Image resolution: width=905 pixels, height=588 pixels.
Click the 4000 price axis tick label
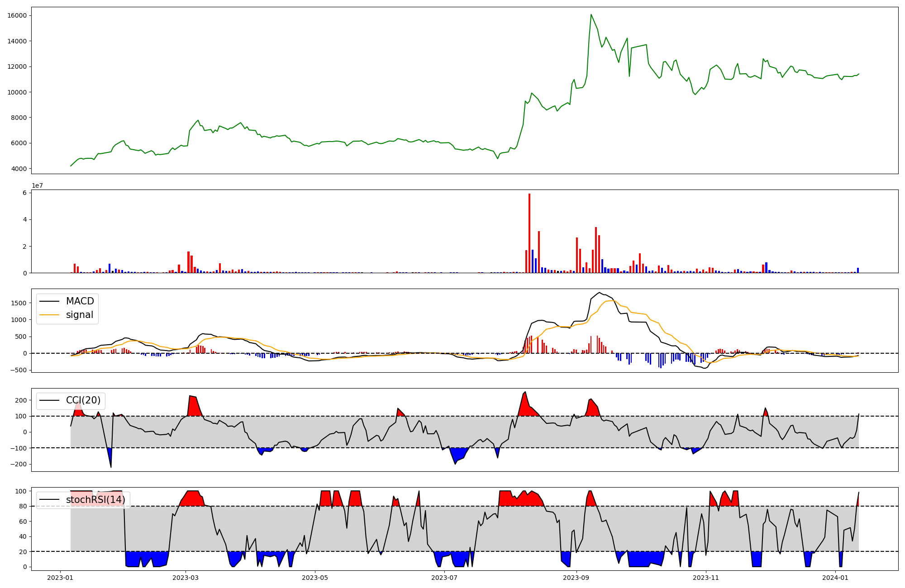(x=19, y=169)
